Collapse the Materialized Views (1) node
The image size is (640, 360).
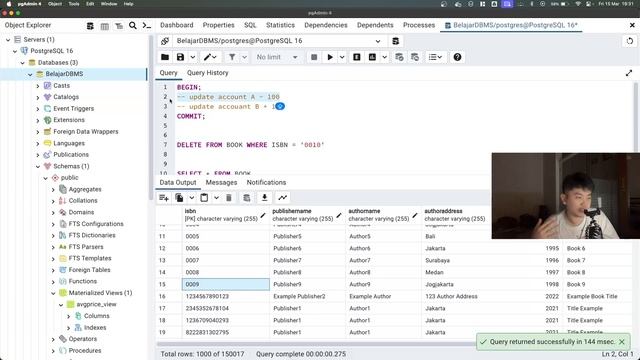[x=53, y=293]
